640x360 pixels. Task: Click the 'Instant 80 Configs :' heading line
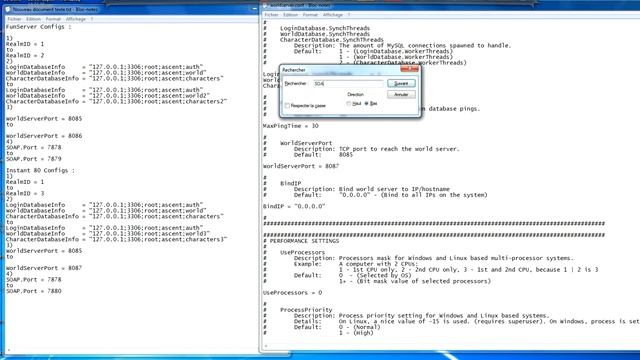40,171
